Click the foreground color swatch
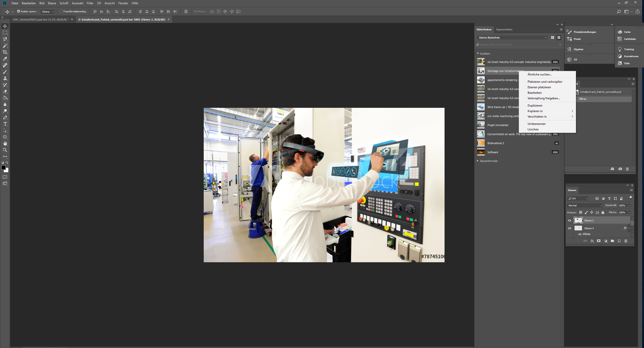644x348 pixels. 4,167
